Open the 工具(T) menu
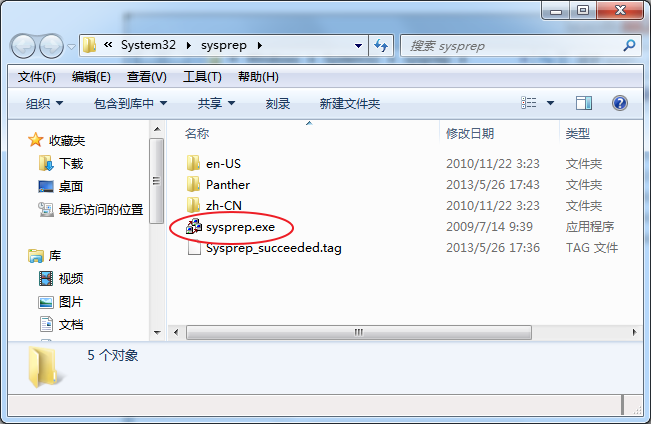The width and height of the screenshot is (651, 424). (202, 77)
